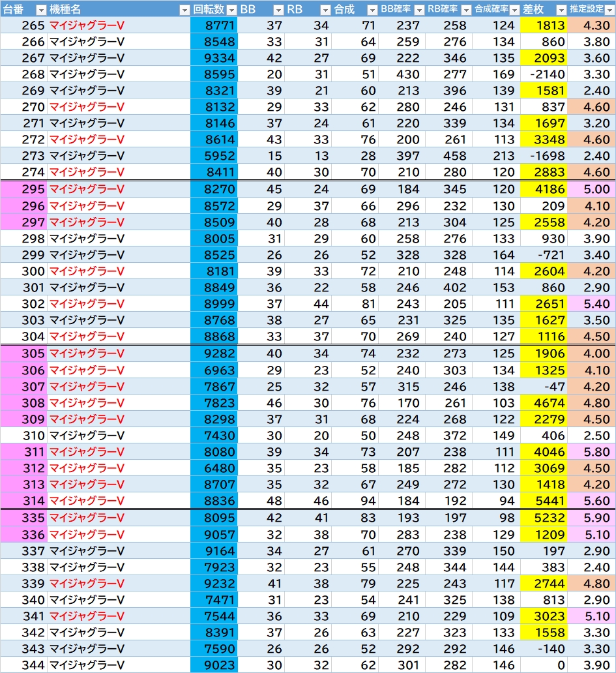Select red マイジャグラーV name in row 302
Image resolution: width=616 pixels, height=673 pixels.
[x=87, y=304]
